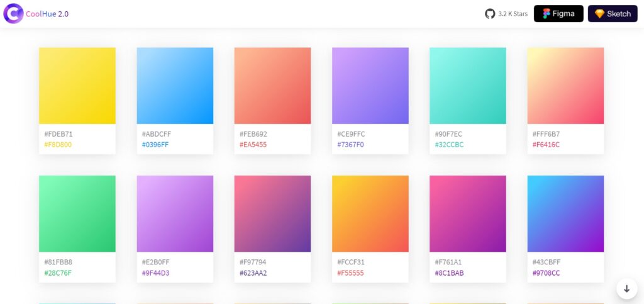Copy hex code #8C1BAB

(x=449, y=273)
